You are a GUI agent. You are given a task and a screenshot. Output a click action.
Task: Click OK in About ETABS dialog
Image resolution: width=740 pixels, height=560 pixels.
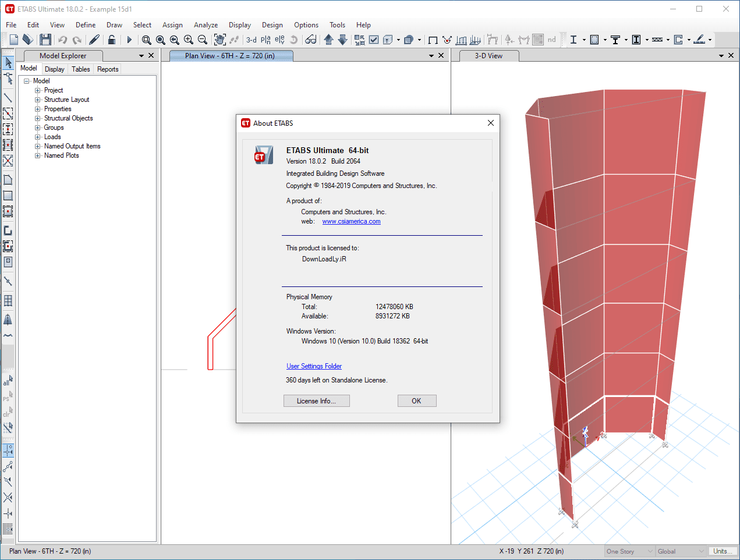416,401
